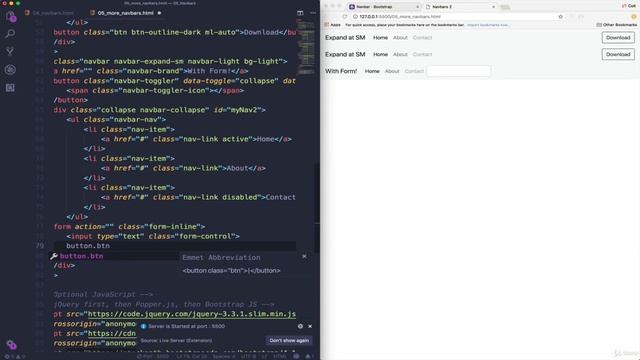The width and height of the screenshot is (640, 360).
Task: Open the Apps bookmarks shortcut
Action: click(x=332, y=25)
